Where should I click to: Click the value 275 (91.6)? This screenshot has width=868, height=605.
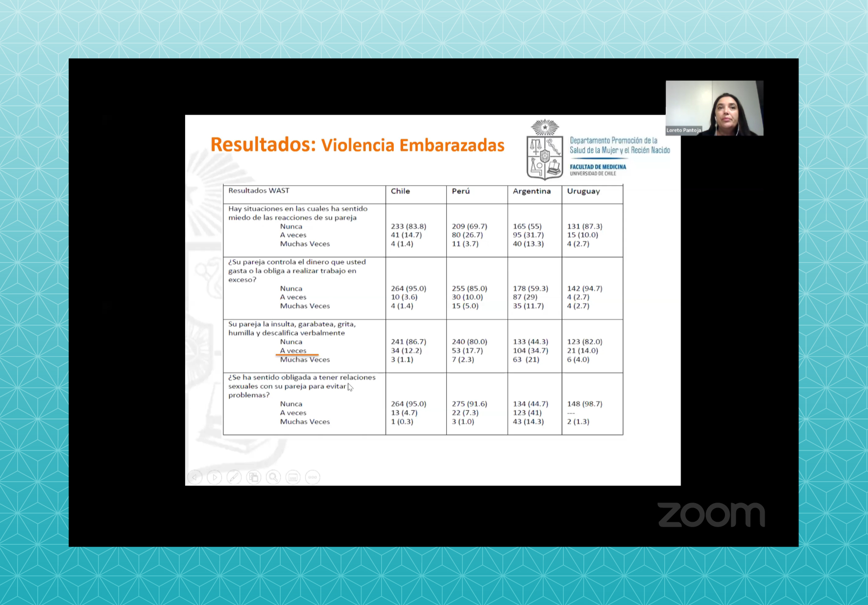coord(469,404)
